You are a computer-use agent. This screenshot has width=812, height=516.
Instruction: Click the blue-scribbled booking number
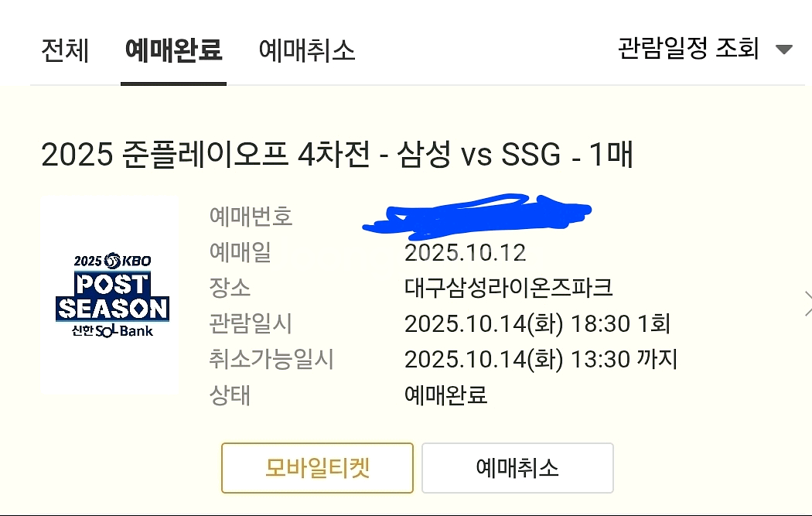pyautogui.click(x=476, y=214)
